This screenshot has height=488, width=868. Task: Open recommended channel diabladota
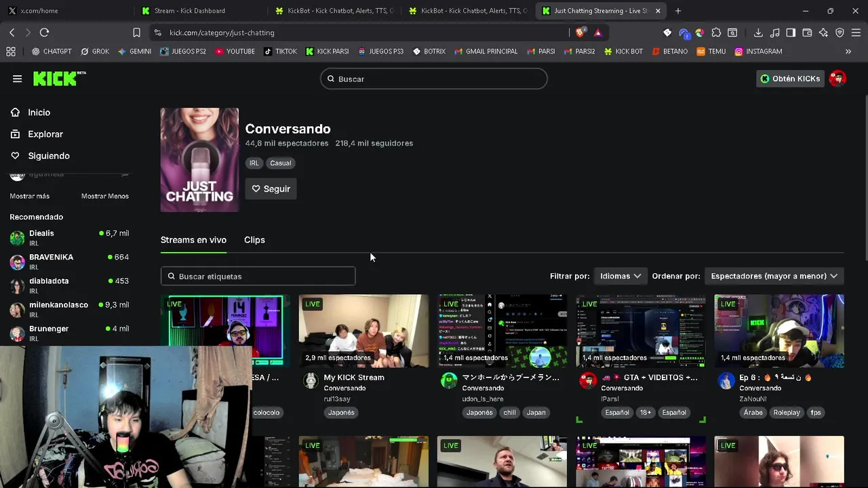(x=69, y=285)
